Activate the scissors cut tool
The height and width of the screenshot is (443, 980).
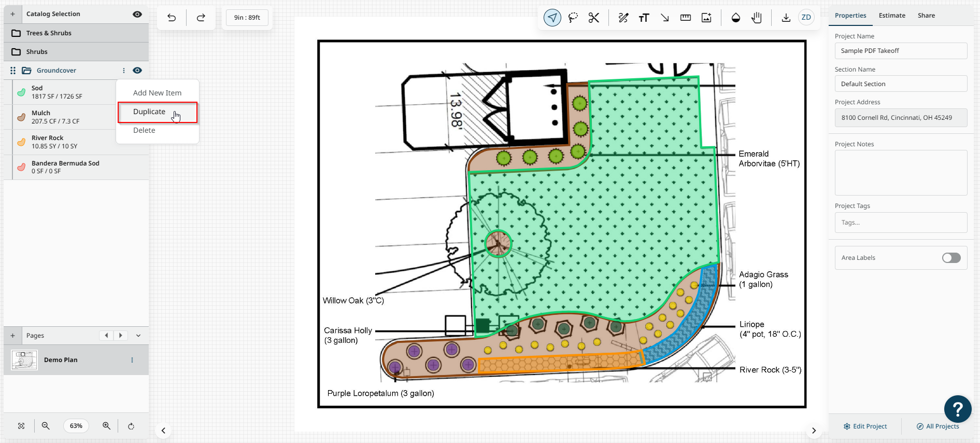coord(594,18)
